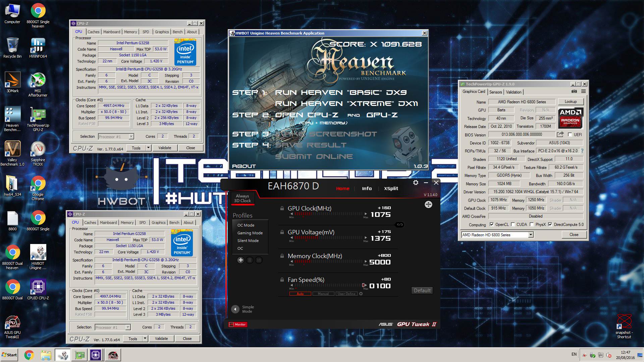
Task: Toggle the CUDA checkbox
Action: (x=513, y=225)
